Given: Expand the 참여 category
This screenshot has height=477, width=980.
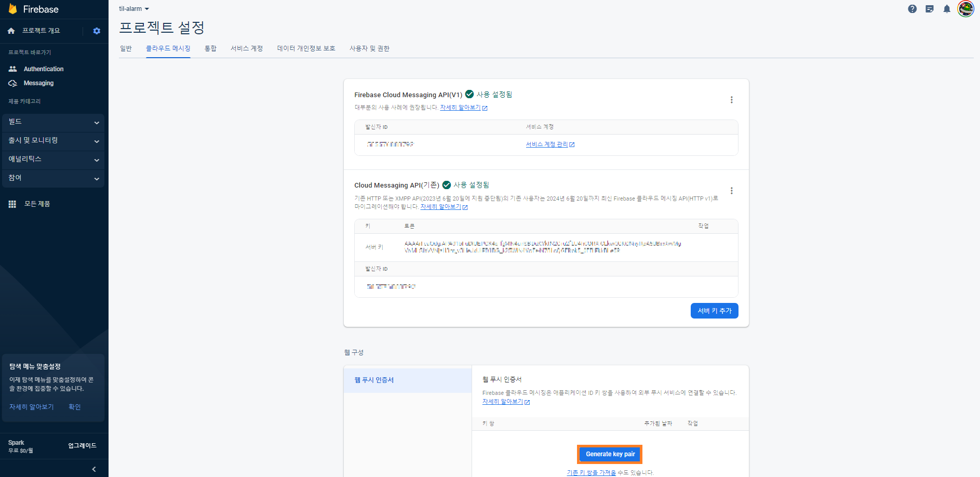Looking at the screenshot, I should click(53, 178).
